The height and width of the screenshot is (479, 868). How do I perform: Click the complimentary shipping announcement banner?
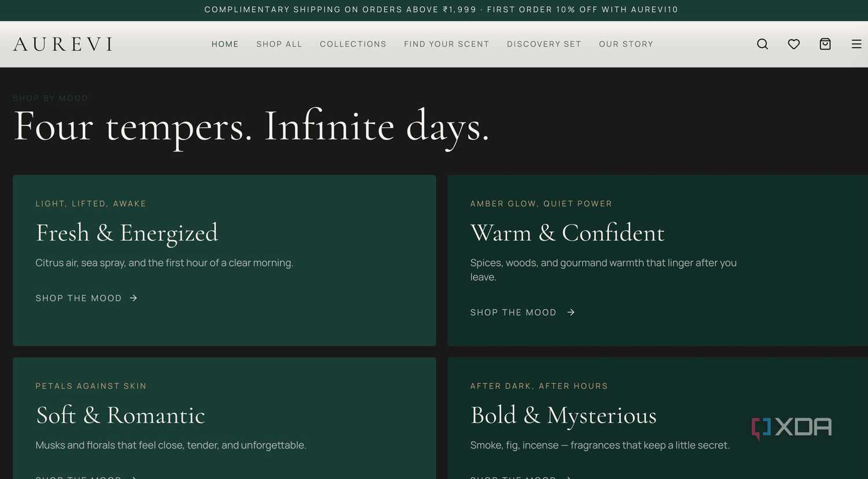434,10
